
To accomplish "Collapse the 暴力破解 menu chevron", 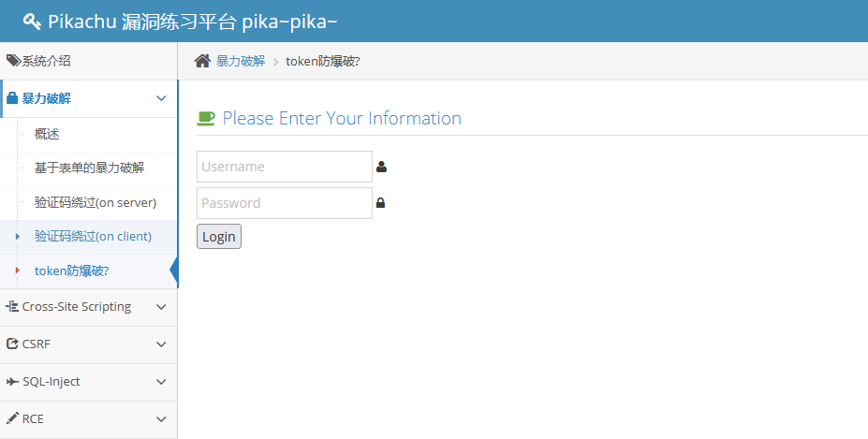I will pyautogui.click(x=161, y=97).
